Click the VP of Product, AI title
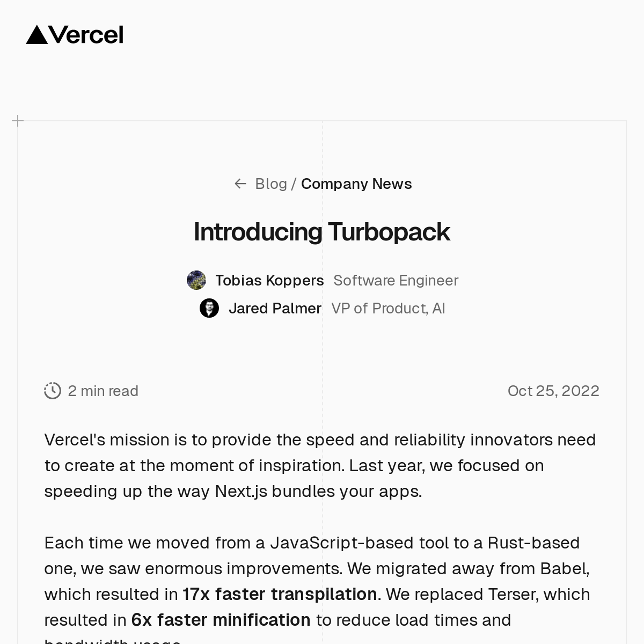644x644 pixels. click(388, 308)
